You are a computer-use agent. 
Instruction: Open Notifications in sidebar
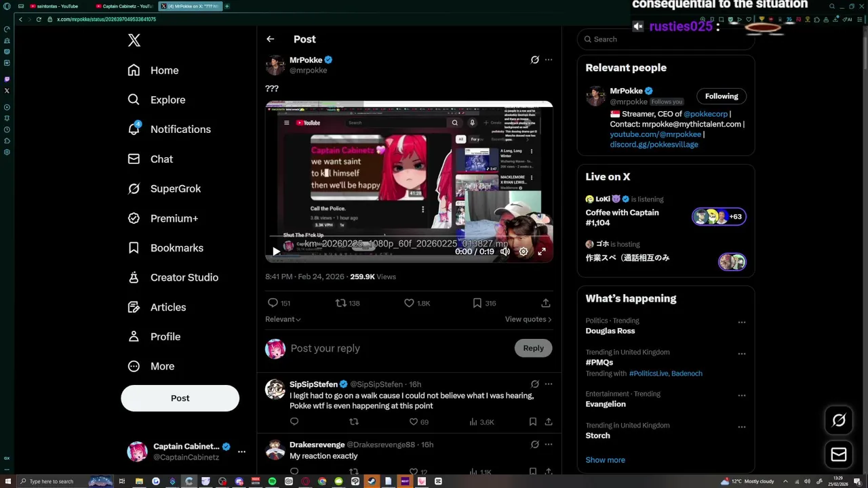(170, 129)
